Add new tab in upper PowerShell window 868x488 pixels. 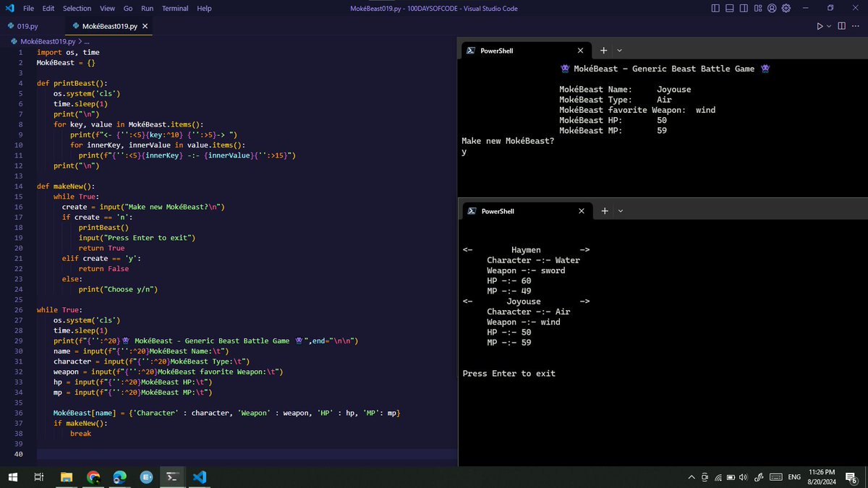[x=603, y=51]
